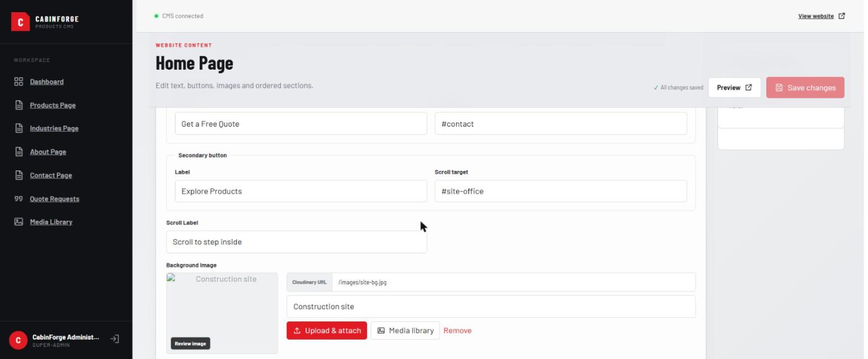Edit the Explore Products label field

pos(301,191)
